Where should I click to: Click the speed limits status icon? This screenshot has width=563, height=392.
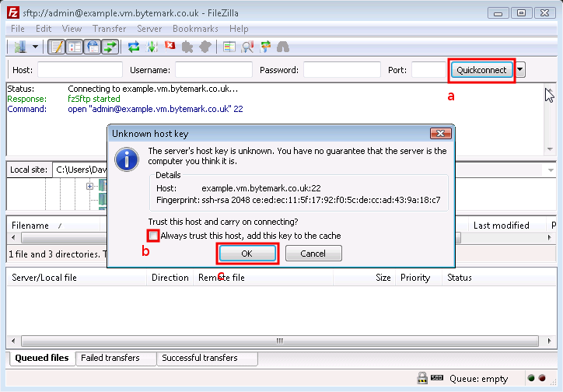coord(436,378)
